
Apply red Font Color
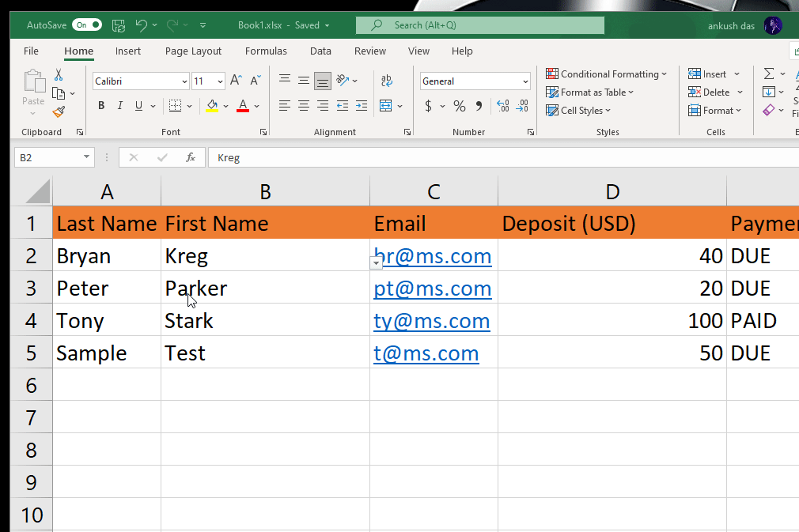[243, 105]
